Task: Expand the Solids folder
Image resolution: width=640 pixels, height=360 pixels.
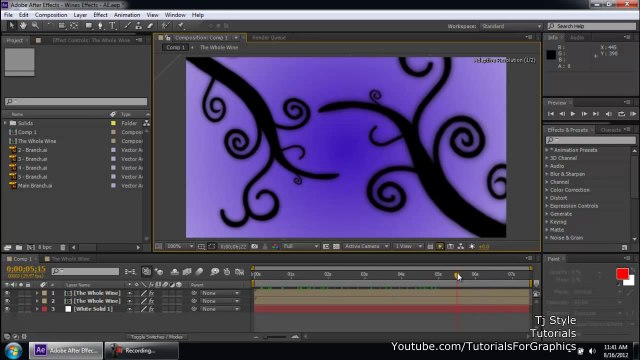Action: tap(6, 123)
